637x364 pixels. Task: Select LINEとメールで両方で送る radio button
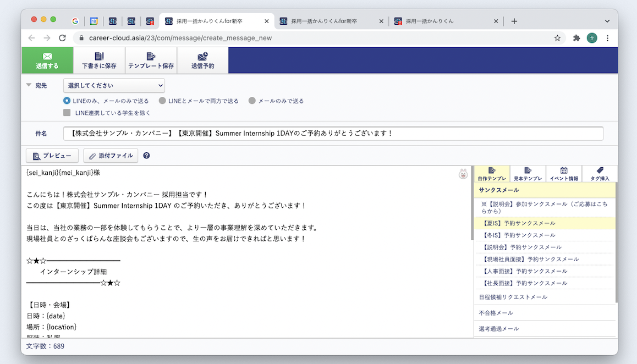pos(162,101)
